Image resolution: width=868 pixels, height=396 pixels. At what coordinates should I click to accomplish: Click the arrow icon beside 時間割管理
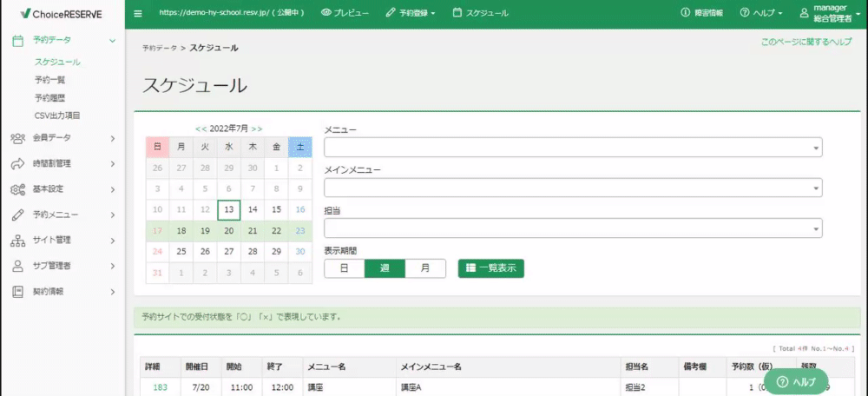tap(17, 163)
